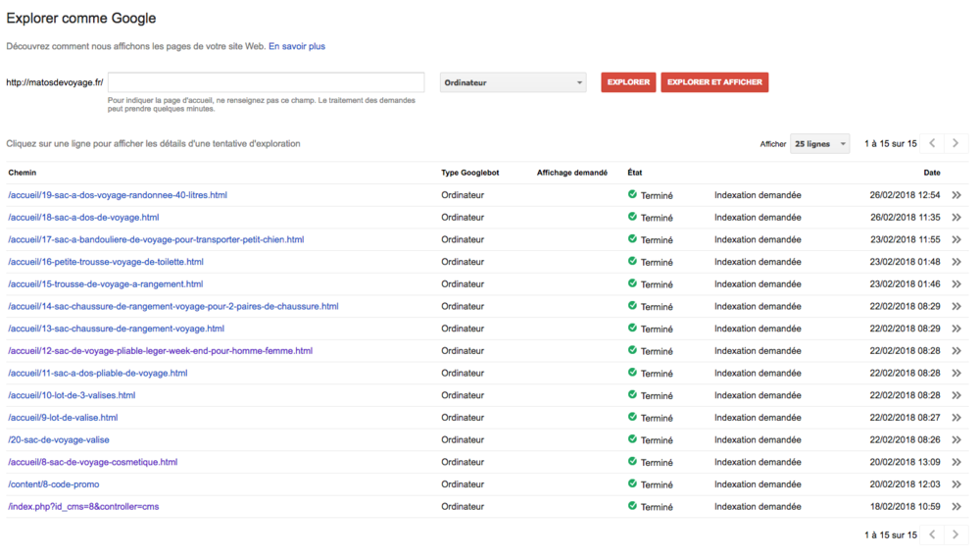Click green Terminé checkmark on 15-trousse row

coord(632,283)
